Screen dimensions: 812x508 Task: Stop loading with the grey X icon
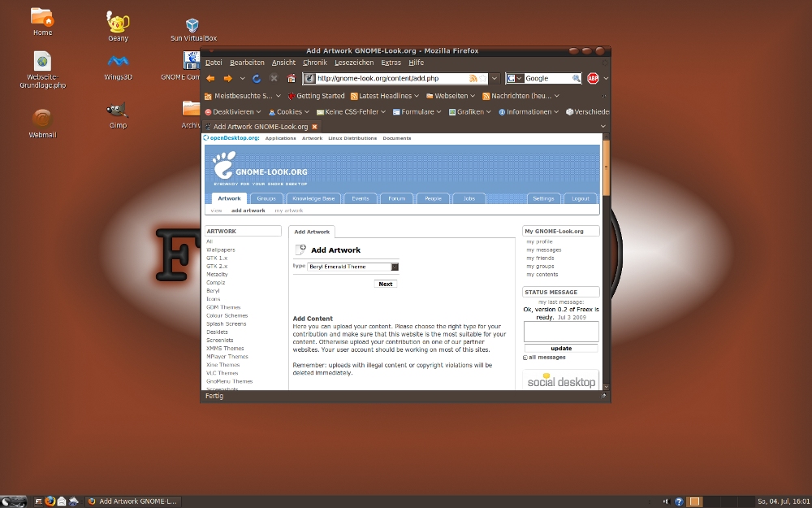tap(274, 79)
